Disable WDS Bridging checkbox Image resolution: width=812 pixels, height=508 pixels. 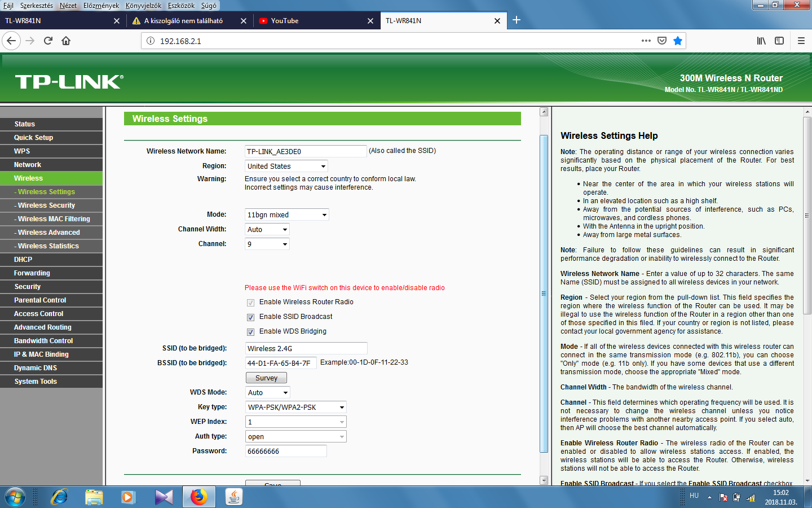(x=250, y=332)
